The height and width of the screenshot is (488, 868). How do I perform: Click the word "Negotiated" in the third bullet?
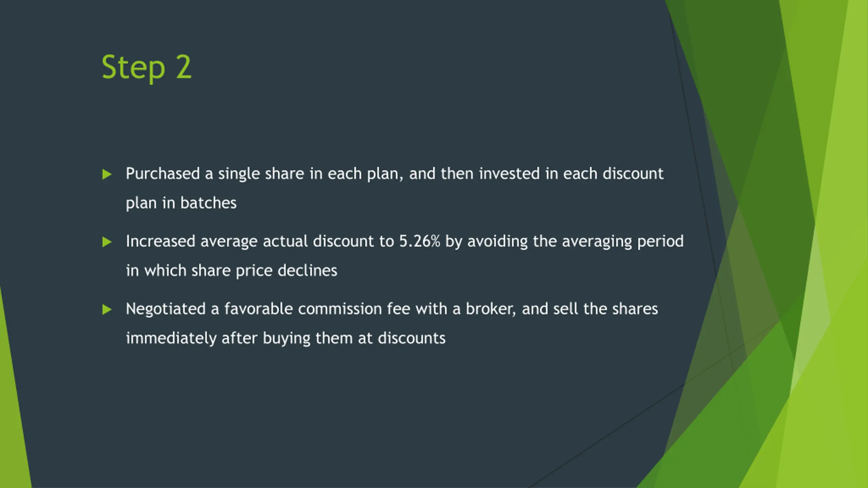166,309
